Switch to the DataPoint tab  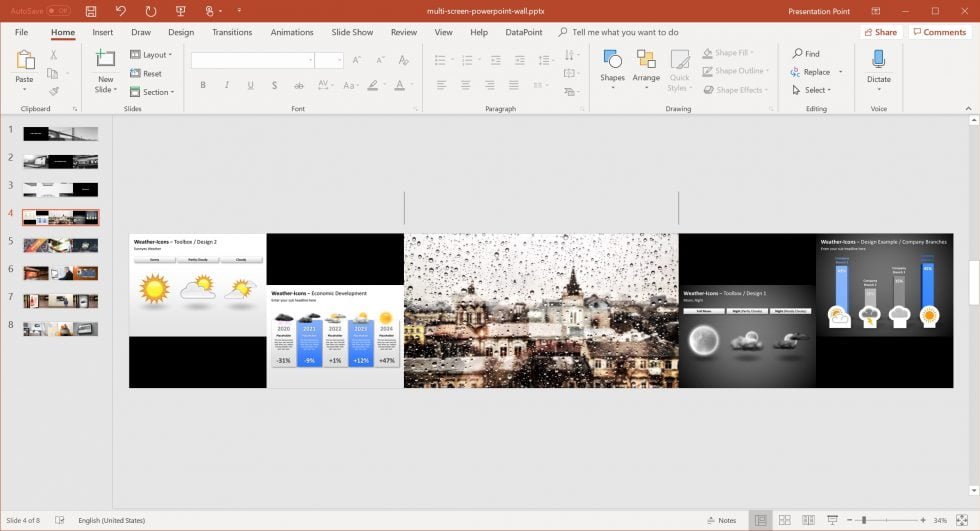[524, 32]
